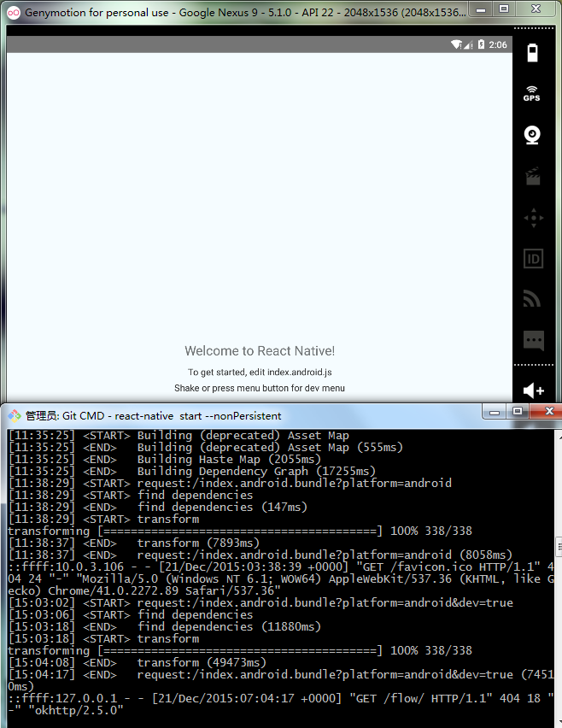Click 'Building (deprecated) Asset Map (555ms)' line
The height and width of the screenshot is (728, 562).
[x=206, y=447]
